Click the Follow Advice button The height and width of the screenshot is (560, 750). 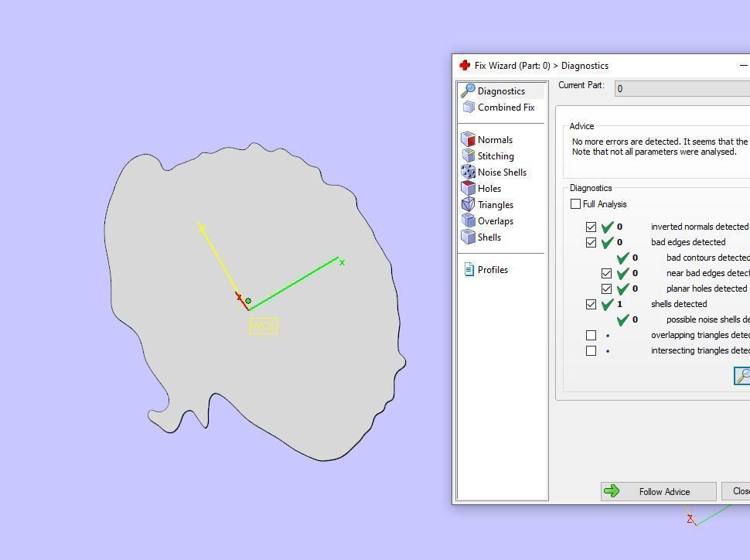[x=659, y=492]
